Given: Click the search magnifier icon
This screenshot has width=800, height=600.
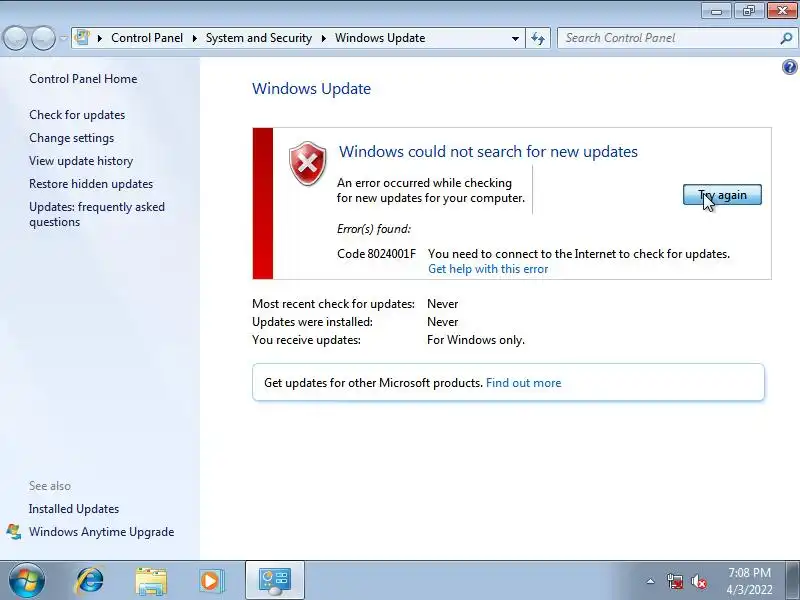Looking at the screenshot, I should click(786, 38).
